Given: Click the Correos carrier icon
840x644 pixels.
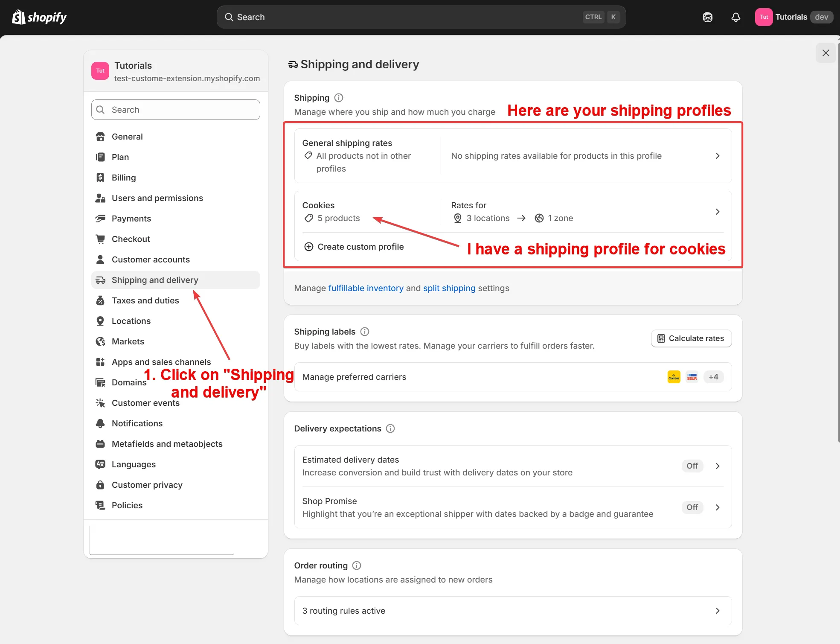Looking at the screenshot, I should pyautogui.click(x=673, y=377).
